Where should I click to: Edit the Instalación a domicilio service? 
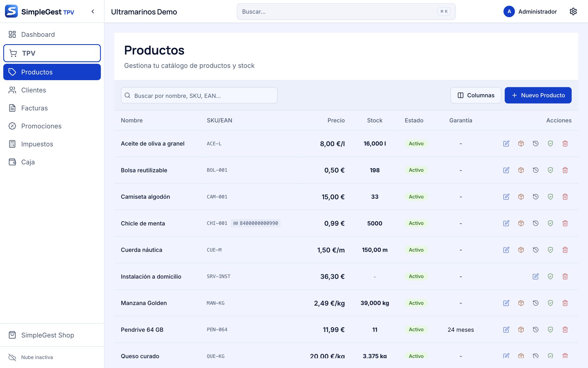[535, 276]
